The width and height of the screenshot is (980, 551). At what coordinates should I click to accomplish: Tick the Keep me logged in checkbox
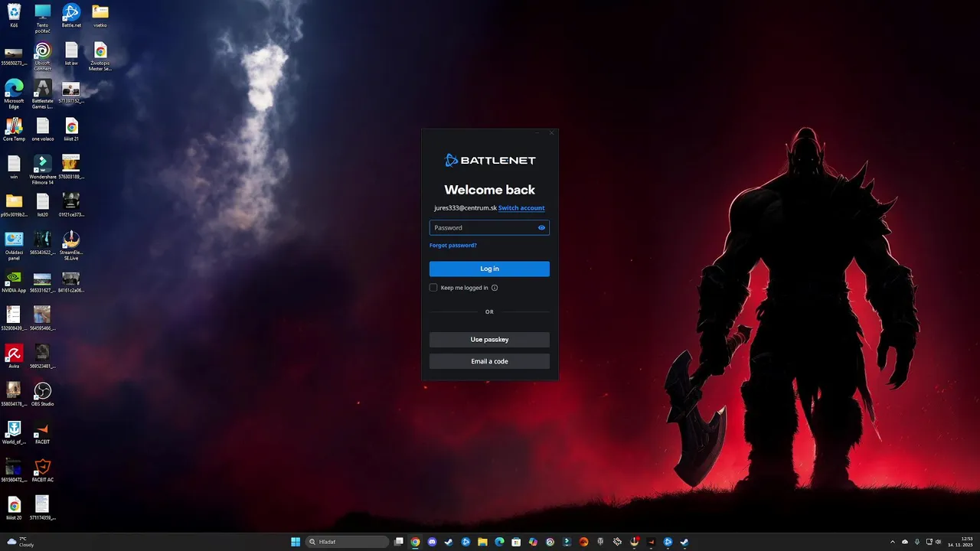433,288
